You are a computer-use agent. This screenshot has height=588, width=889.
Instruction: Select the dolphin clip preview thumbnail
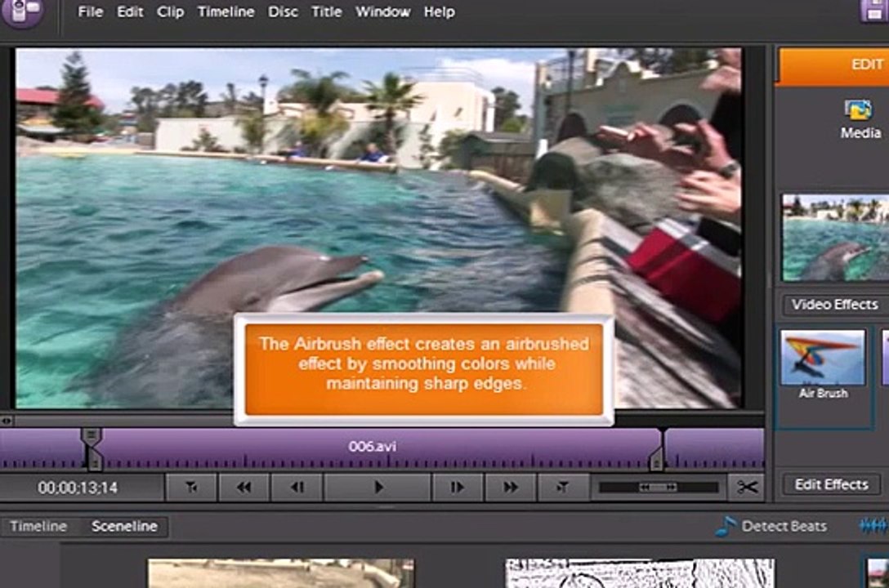tap(835, 238)
